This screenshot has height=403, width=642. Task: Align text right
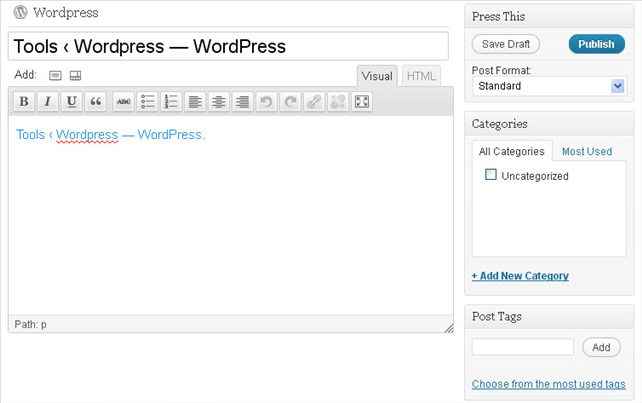pos(242,101)
